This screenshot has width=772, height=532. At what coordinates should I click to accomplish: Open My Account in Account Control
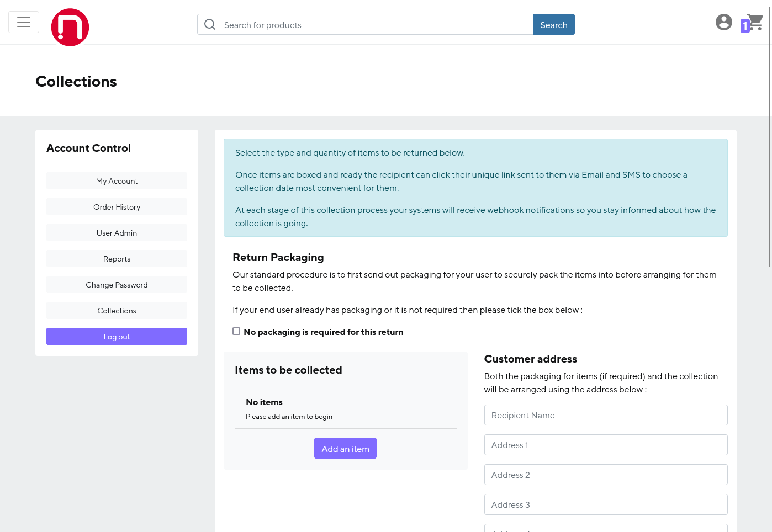117,181
